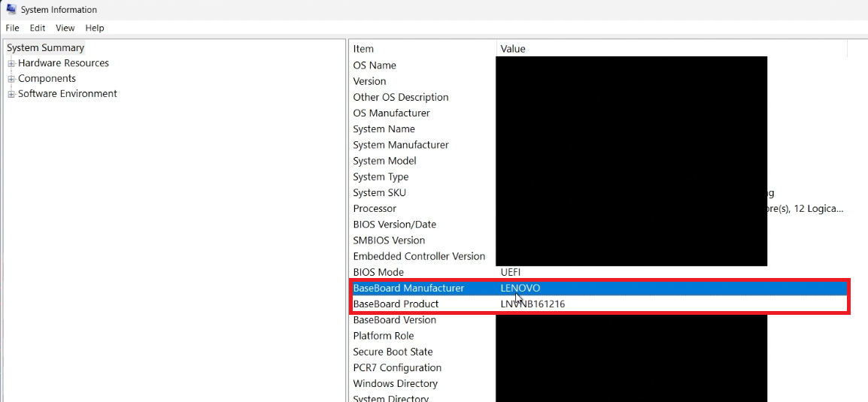The width and height of the screenshot is (868, 402).
Task: Select the Windows Directory row
Action: coord(599,384)
